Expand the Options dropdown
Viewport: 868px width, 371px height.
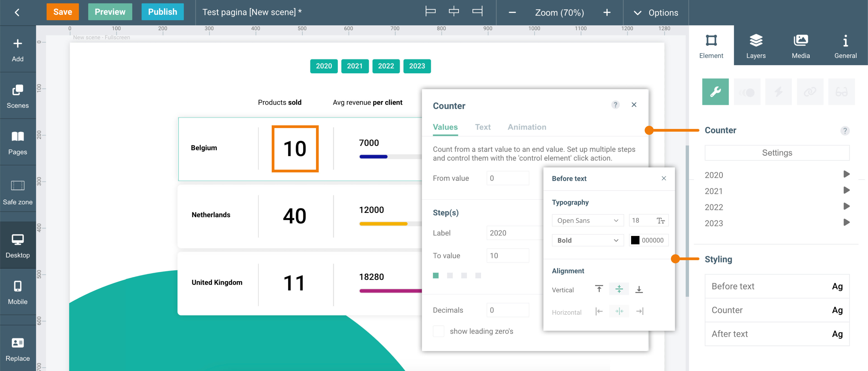(x=656, y=12)
